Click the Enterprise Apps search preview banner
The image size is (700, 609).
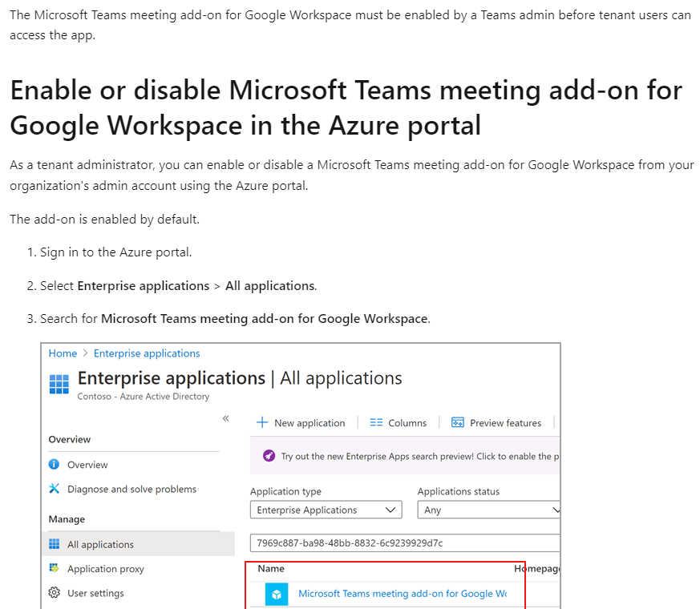tap(404, 456)
